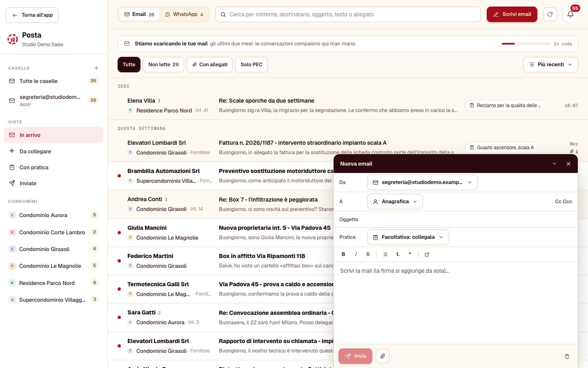Select Tutte le caselle mailbox
This screenshot has height=368, width=588.
[53, 81]
